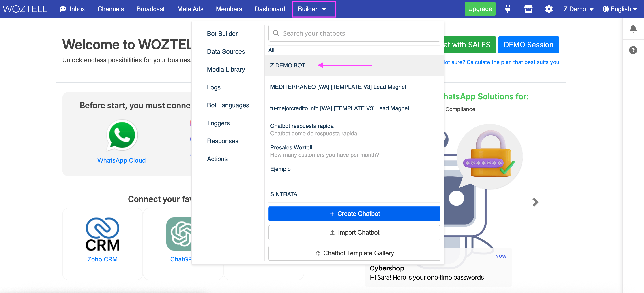Click the DEMO Session button

tap(528, 45)
